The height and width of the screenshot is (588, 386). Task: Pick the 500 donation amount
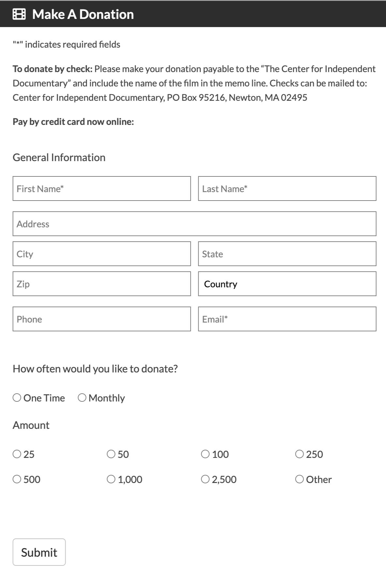pos(17,479)
